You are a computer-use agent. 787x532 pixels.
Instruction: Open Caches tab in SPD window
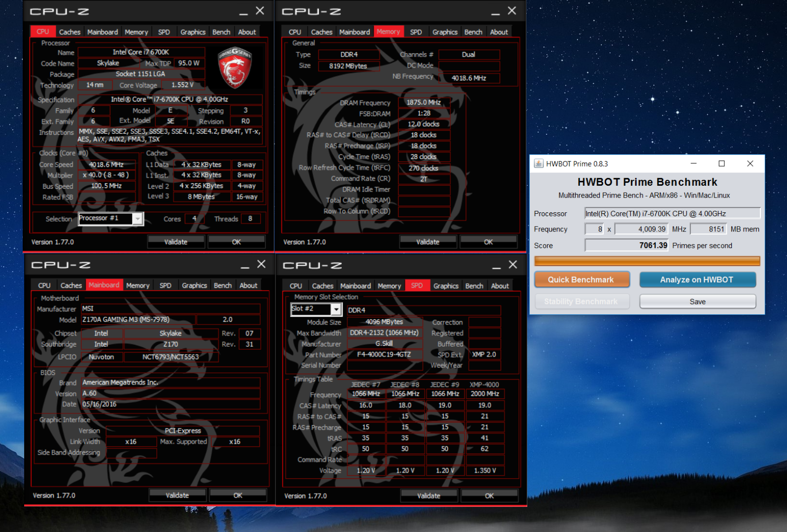click(323, 286)
